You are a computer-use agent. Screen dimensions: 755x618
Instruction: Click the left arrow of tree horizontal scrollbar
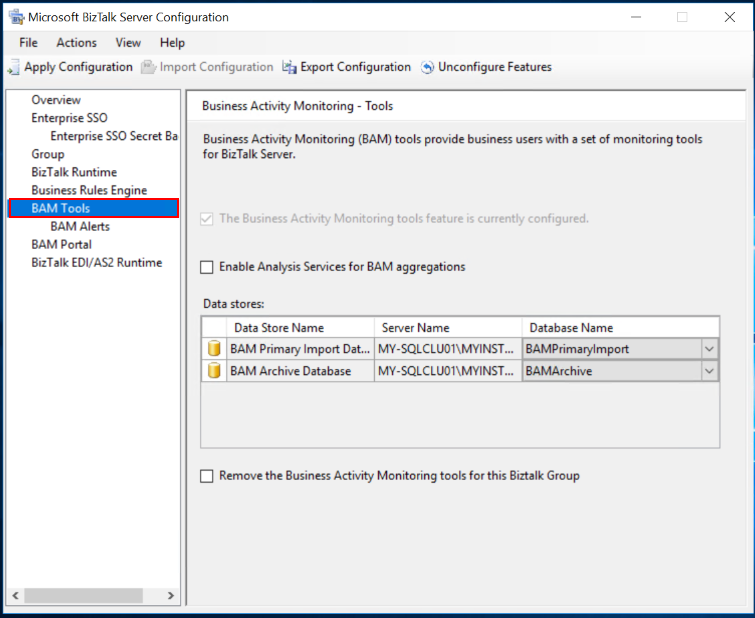15,595
